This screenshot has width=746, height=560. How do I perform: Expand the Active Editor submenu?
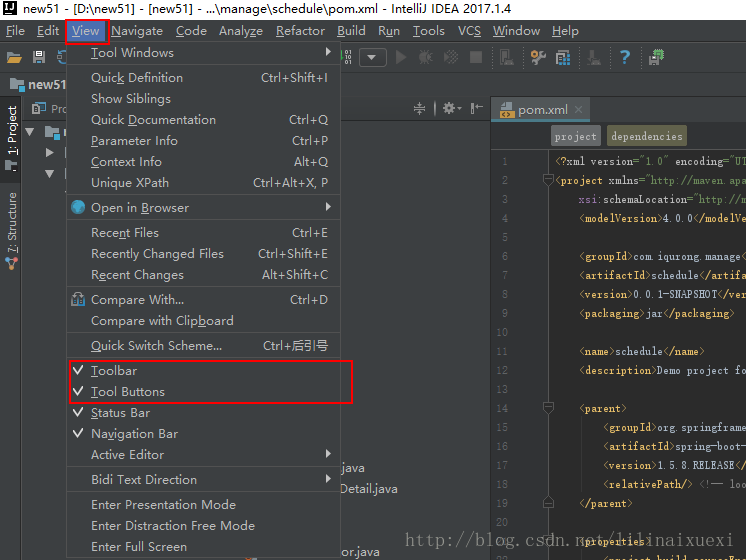pos(204,454)
